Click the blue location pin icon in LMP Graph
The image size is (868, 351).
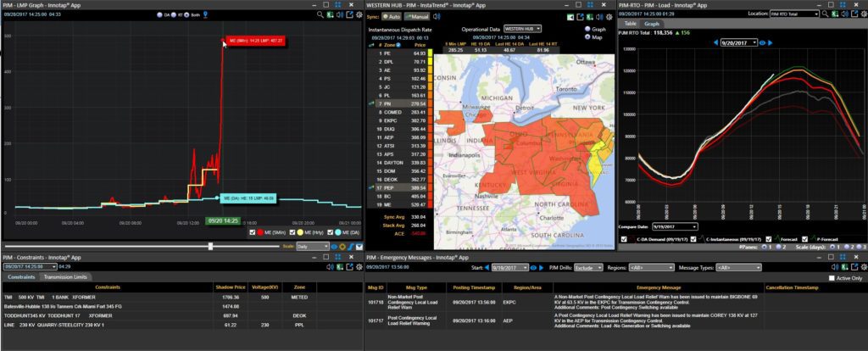coord(205,15)
